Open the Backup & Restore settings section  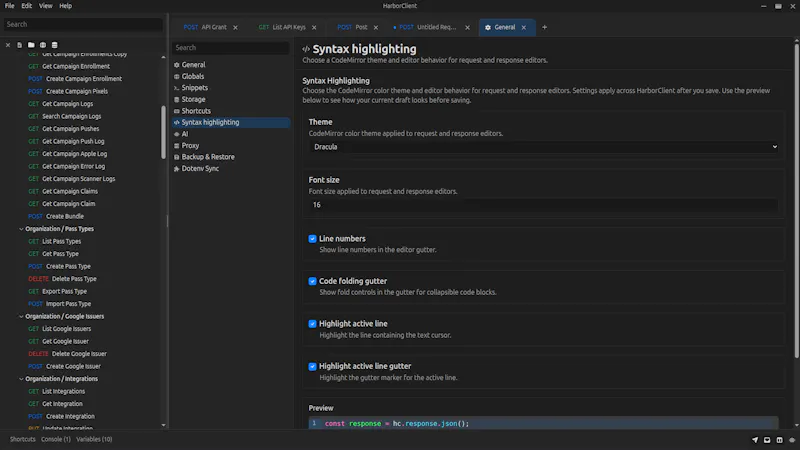[231, 157]
